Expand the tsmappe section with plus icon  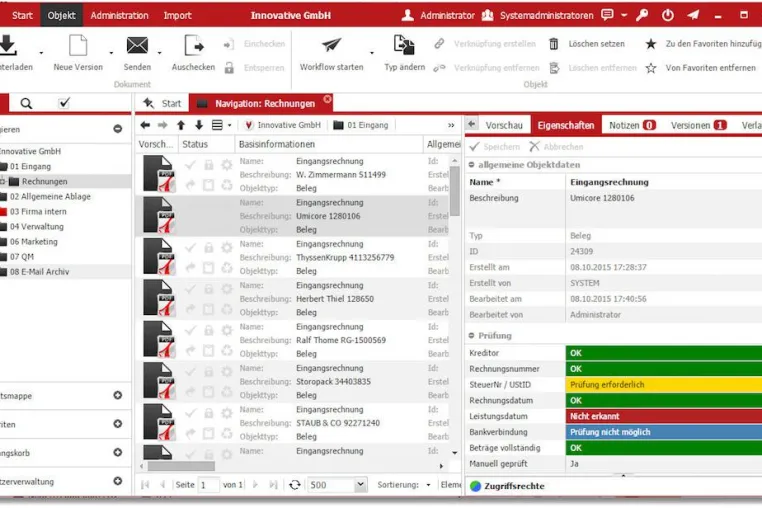[x=118, y=395]
